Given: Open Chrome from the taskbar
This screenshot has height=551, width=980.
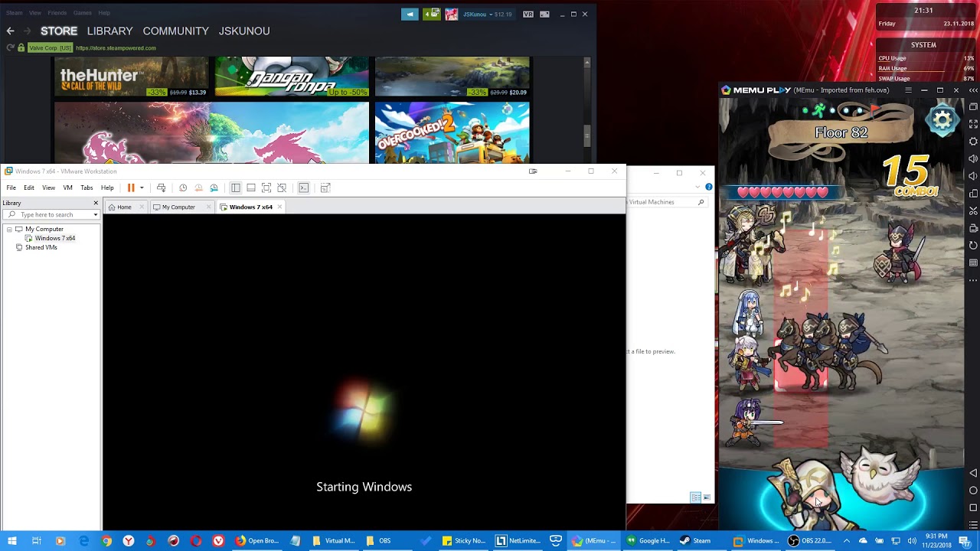Looking at the screenshot, I should pos(106,540).
